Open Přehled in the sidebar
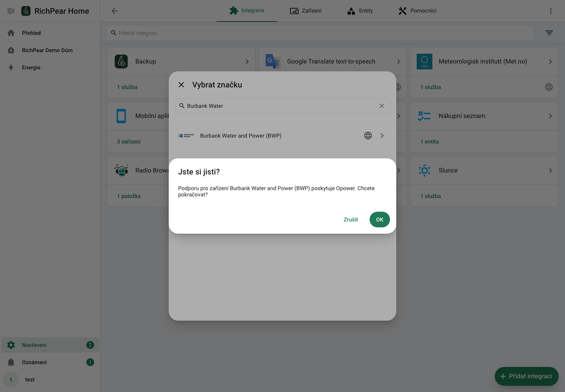This screenshot has width=565, height=392. [x=50, y=33]
